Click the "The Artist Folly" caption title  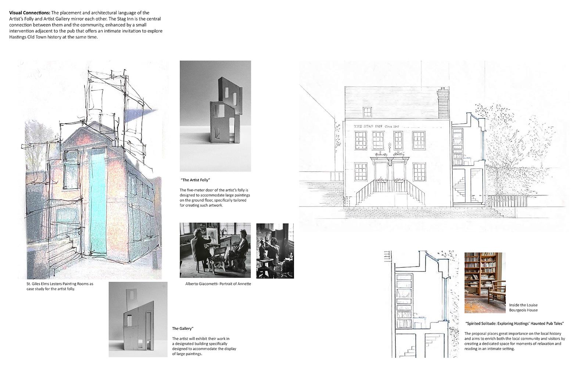(x=195, y=180)
